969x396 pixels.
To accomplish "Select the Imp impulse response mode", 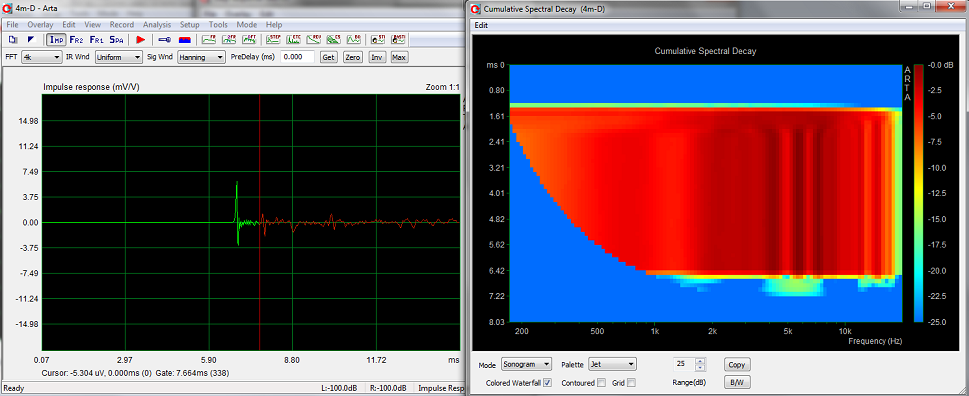I will [x=56, y=40].
